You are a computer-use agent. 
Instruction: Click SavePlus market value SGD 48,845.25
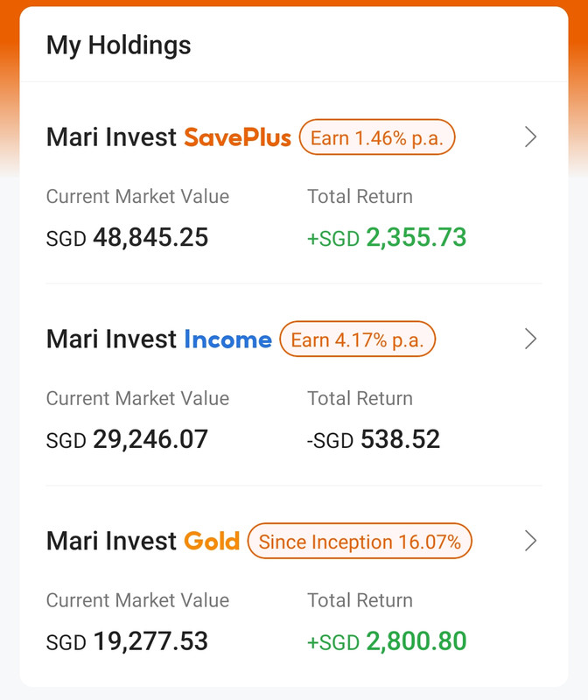click(127, 237)
